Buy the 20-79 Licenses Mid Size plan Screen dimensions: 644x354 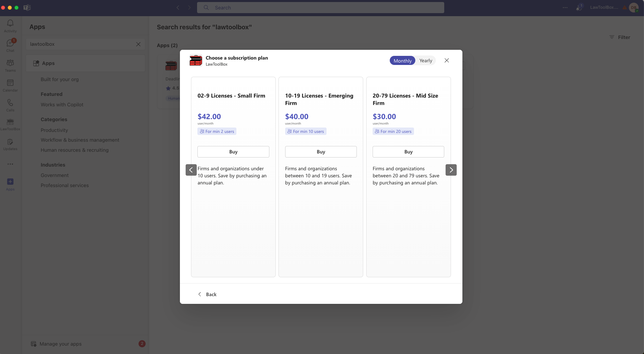pos(408,152)
